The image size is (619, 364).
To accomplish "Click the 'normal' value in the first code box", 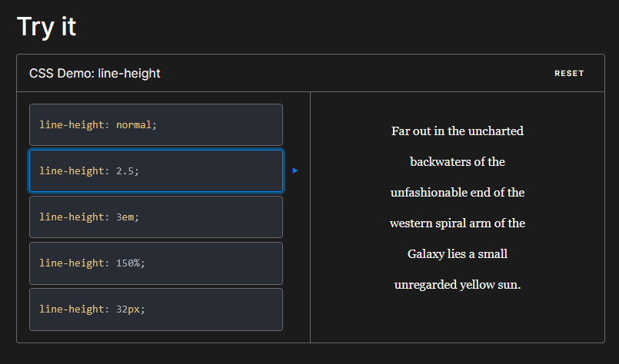I will click(x=134, y=125).
